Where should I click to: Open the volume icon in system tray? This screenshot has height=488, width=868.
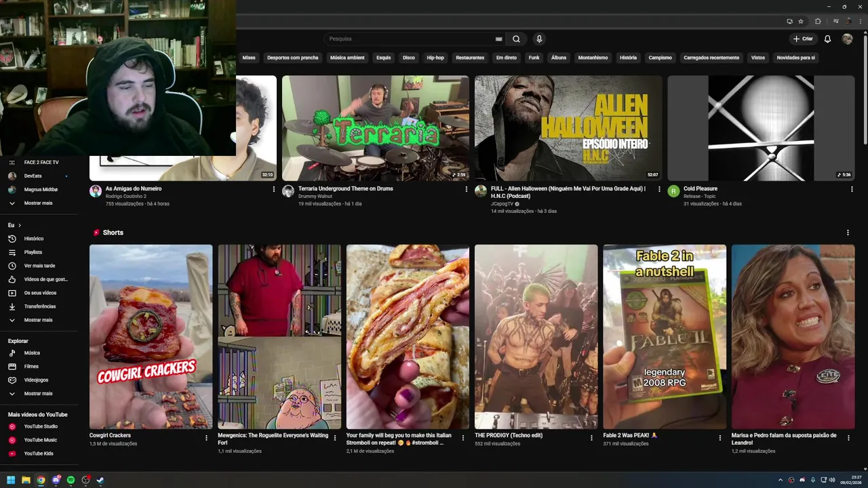click(833, 481)
